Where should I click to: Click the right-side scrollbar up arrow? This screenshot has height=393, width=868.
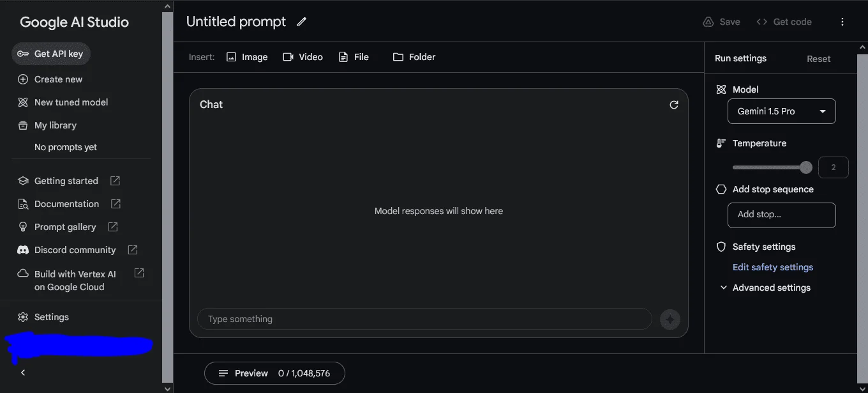pos(863,47)
